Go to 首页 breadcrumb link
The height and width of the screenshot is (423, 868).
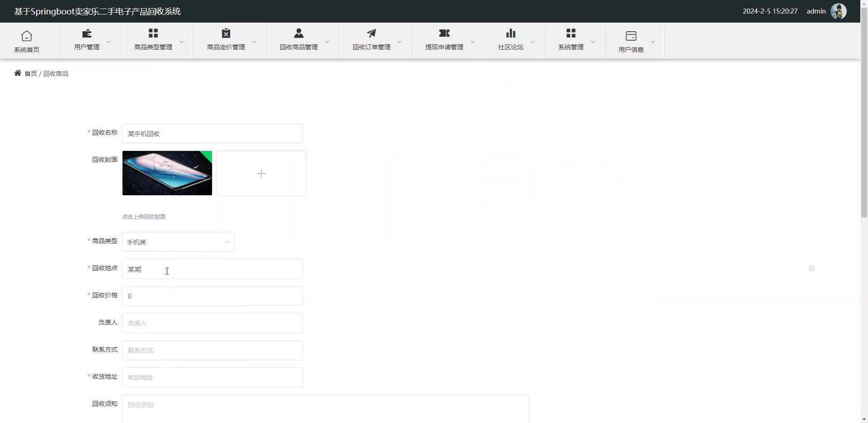coord(31,74)
